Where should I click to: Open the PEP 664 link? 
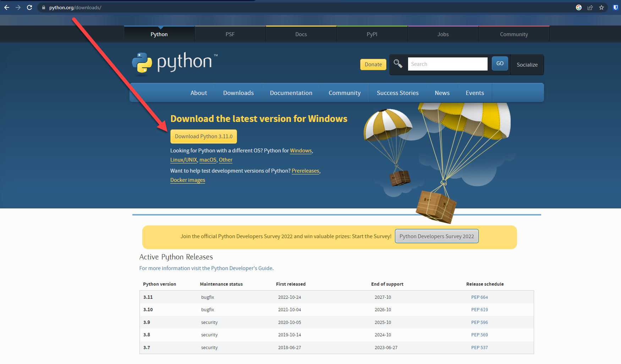pyautogui.click(x=479, y=297)
